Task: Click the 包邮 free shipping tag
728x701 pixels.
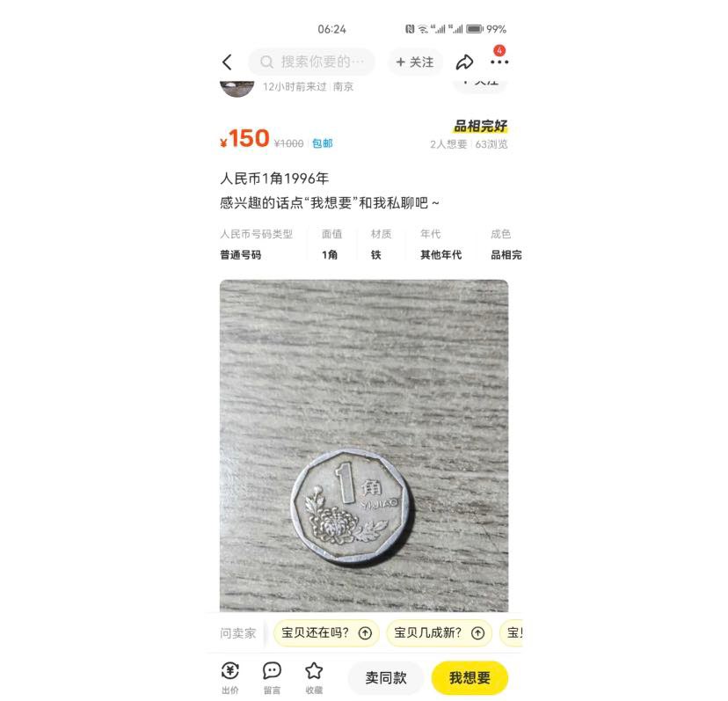Action: (322, 143)
